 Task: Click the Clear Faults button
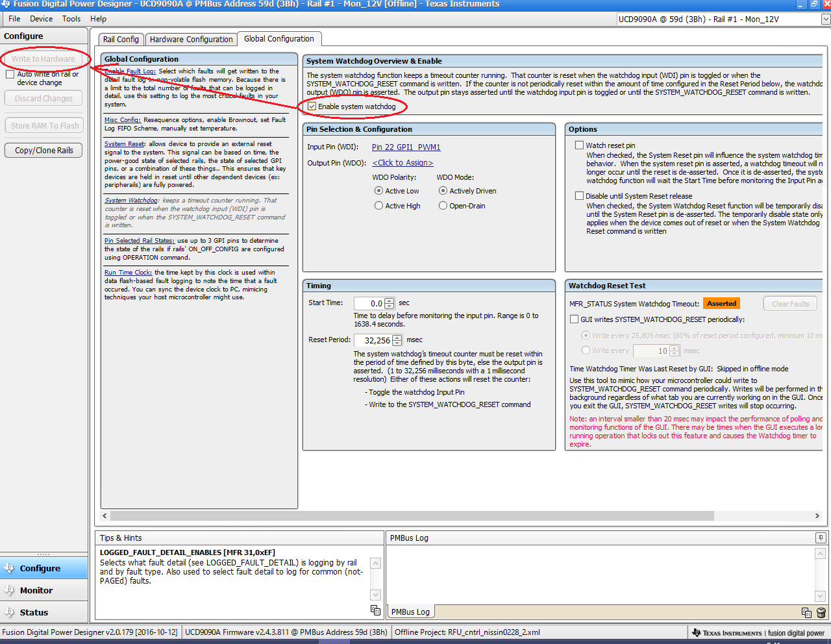[x=791, y=304]
